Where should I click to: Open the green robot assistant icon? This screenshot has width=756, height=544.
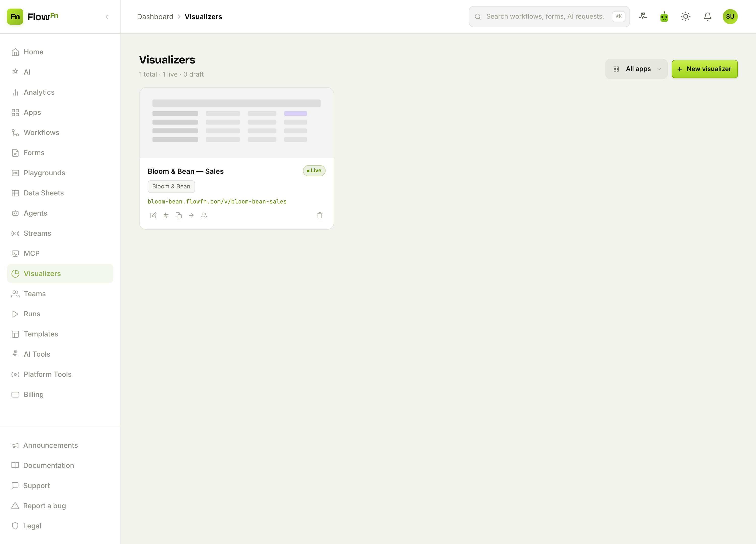[x=664, y=16]
